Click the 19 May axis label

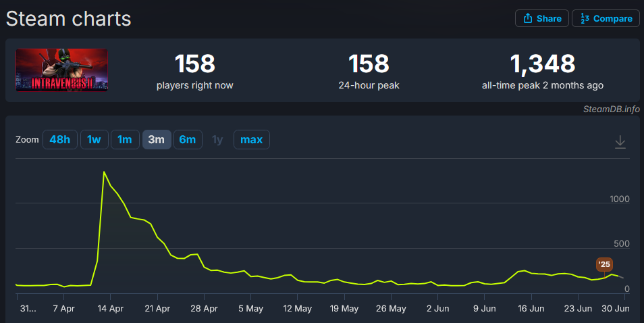[344, 308]
